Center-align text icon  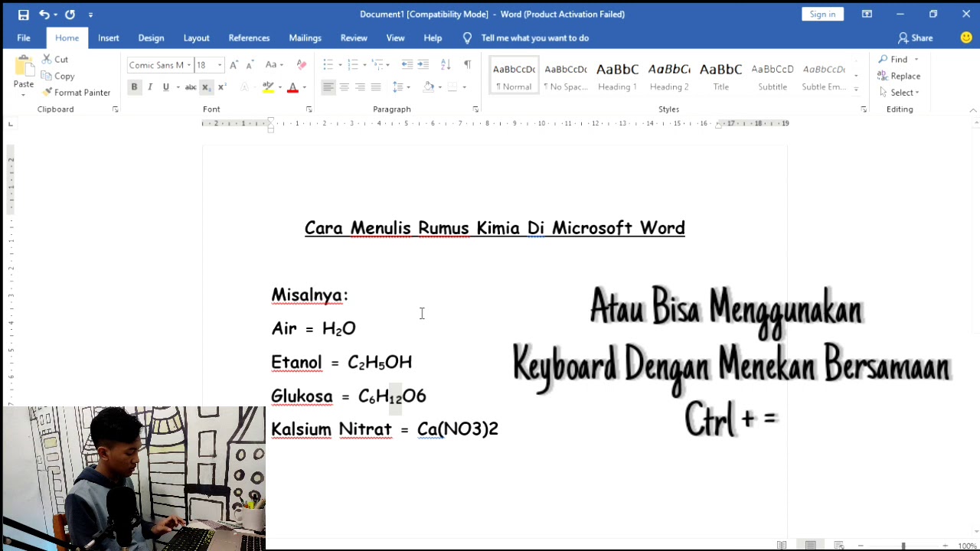tap(345, 87)
